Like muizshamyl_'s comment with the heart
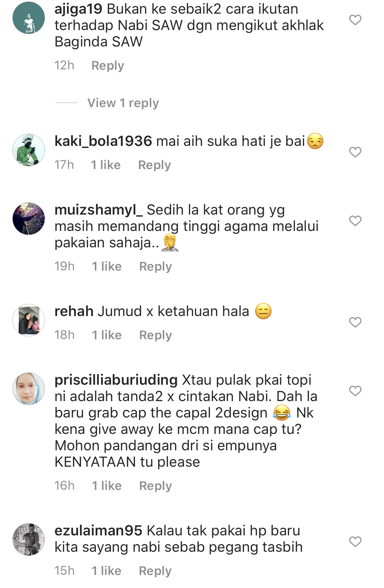Screen dimensions: 384x588 [355, 221]
